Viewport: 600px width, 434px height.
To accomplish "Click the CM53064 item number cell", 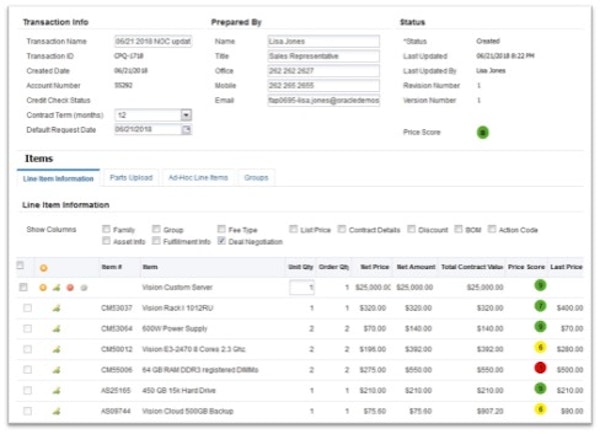I will (117, 329).
